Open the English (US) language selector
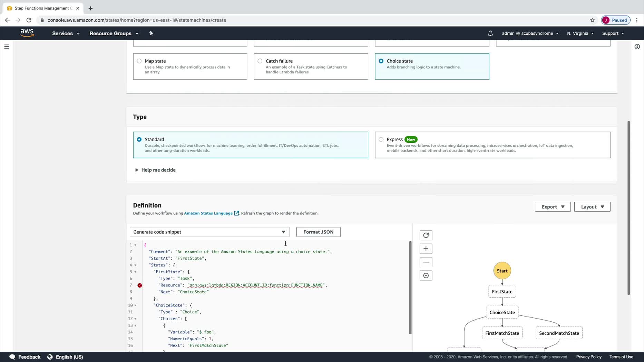Screen dimensions: 644x362 click(69, 357)
